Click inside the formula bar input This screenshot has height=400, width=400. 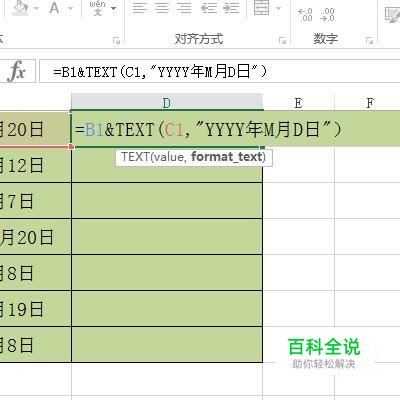219,71
